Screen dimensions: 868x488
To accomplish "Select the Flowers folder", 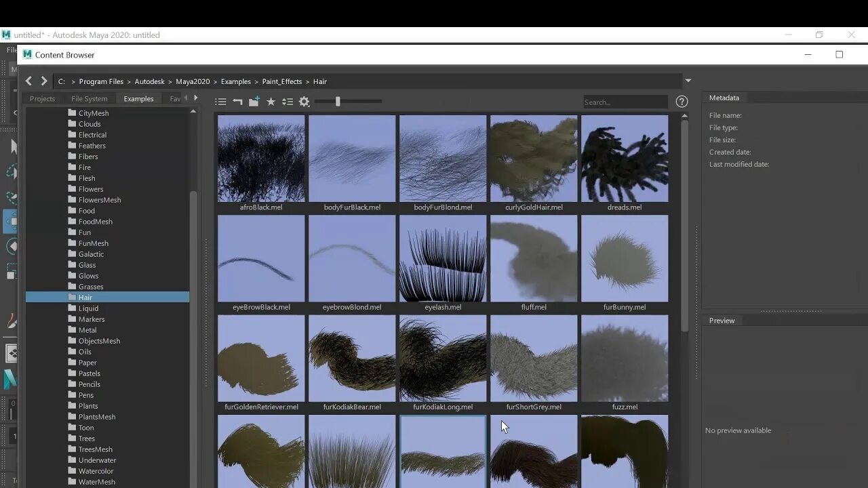I will tap(91, 189).
